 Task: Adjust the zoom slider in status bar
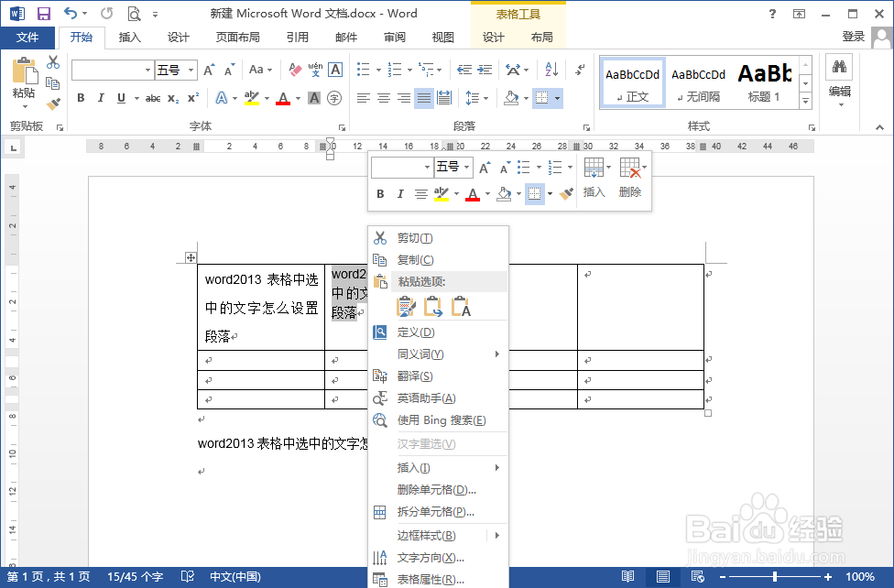coord(774,577)
